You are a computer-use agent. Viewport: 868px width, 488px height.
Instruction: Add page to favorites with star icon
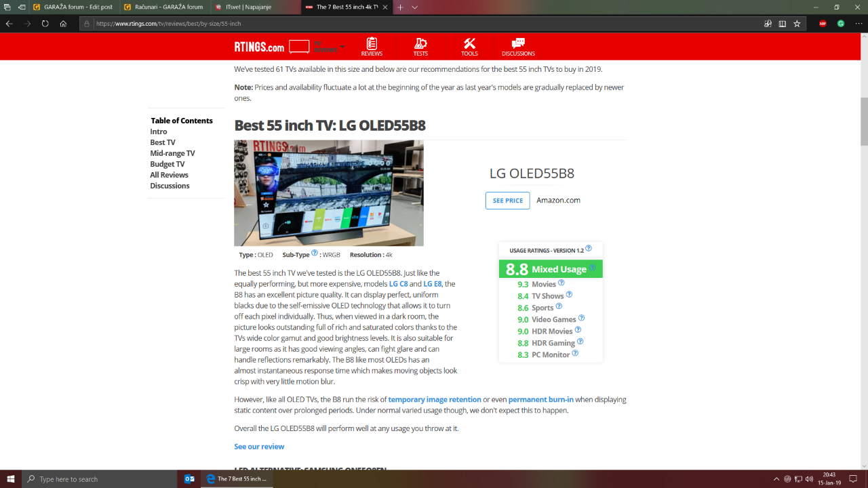point(797,23)
